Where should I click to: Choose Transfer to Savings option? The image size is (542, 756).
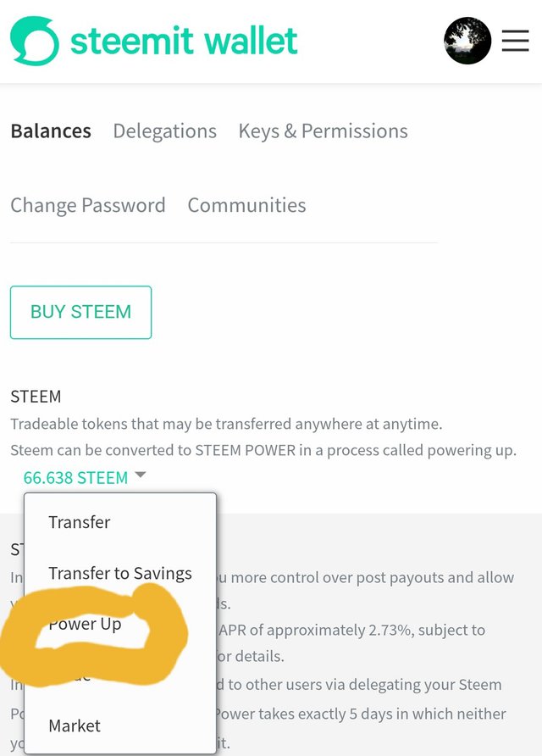[x=120, y=573]
